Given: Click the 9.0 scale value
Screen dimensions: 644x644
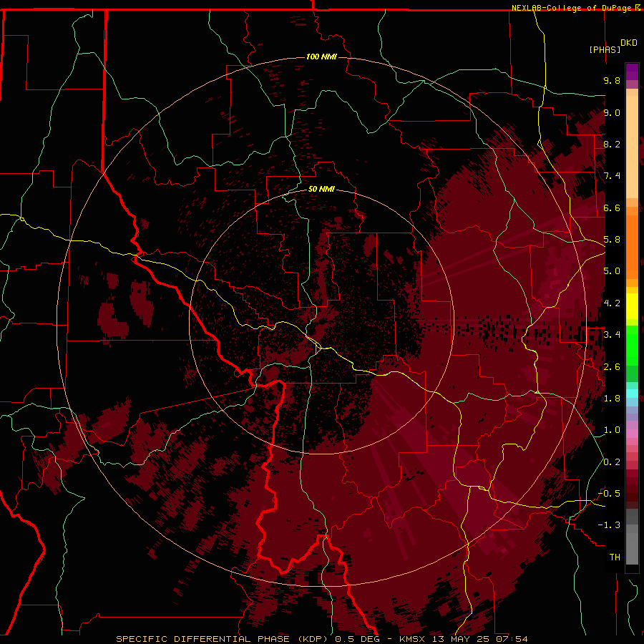Looking at the screenshot, I should coord(612,112).
